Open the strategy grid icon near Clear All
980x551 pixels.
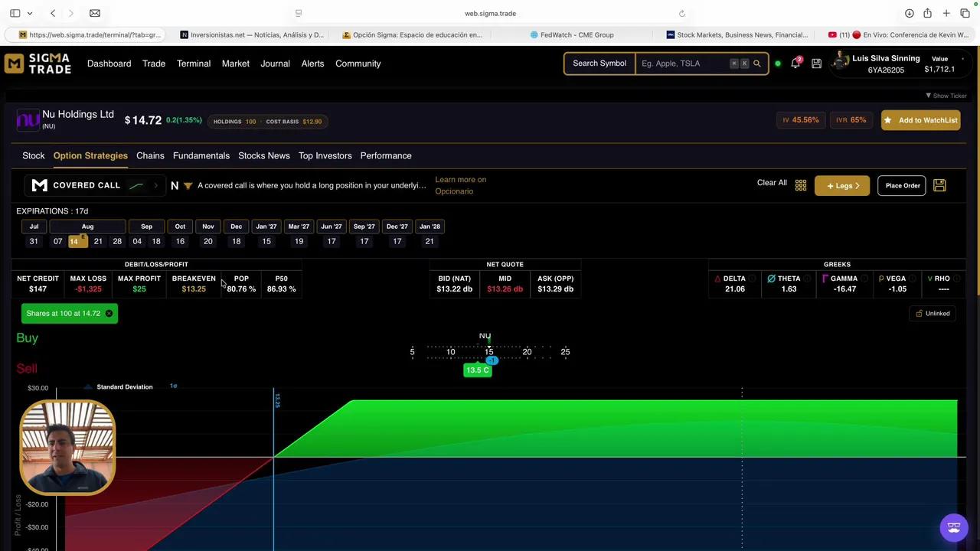pyautogui.click(x=801, y=185)
